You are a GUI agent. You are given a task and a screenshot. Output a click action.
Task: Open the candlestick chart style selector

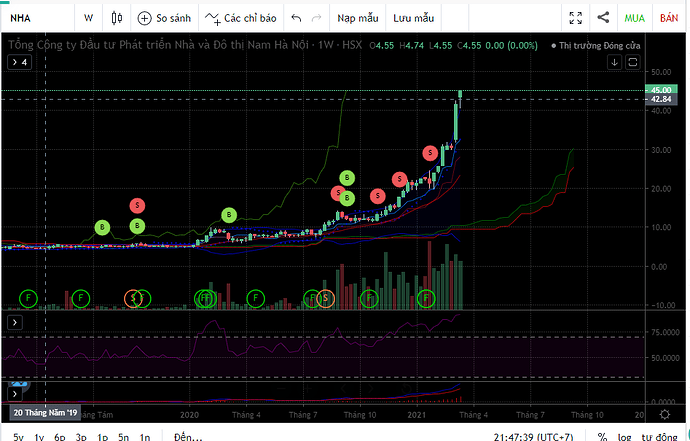[118, 18]
